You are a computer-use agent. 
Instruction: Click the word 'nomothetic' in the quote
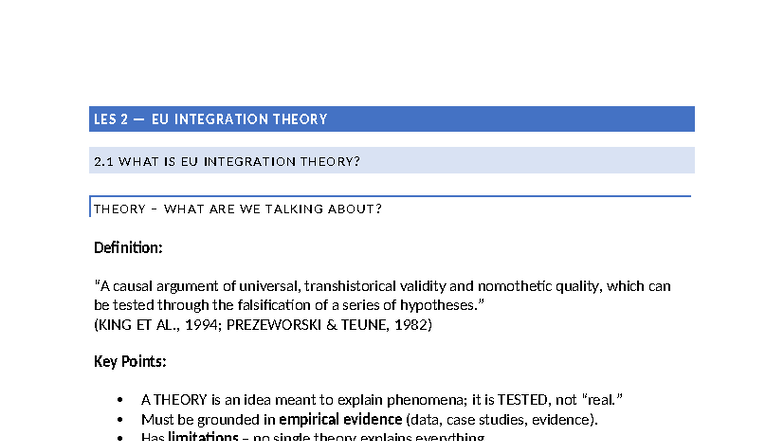(514, 286)
